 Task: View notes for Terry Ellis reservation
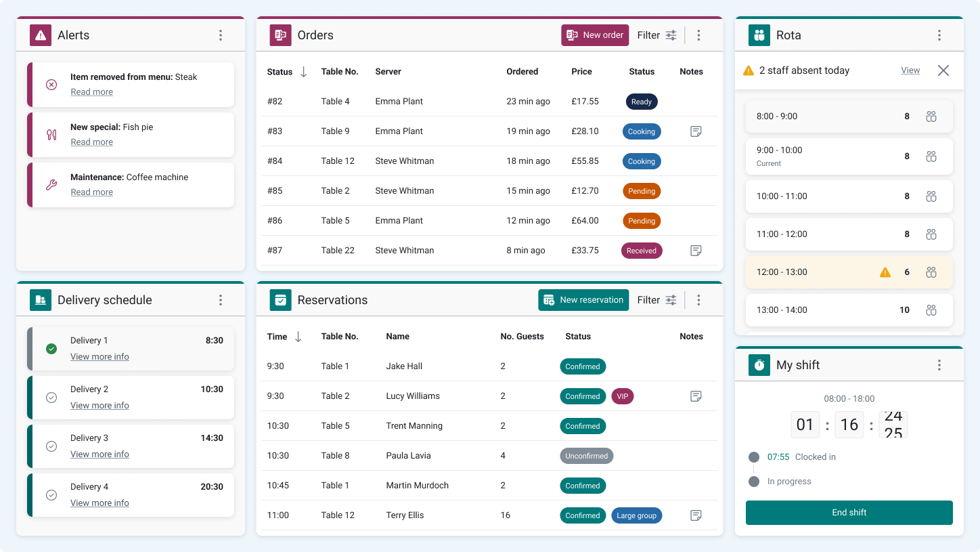click(x=695, y=515)
